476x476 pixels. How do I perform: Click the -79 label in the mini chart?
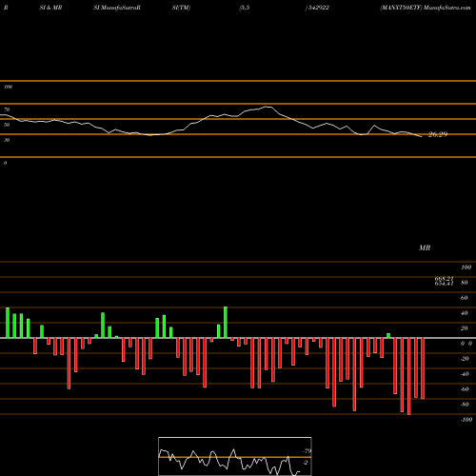coord(307,451)
